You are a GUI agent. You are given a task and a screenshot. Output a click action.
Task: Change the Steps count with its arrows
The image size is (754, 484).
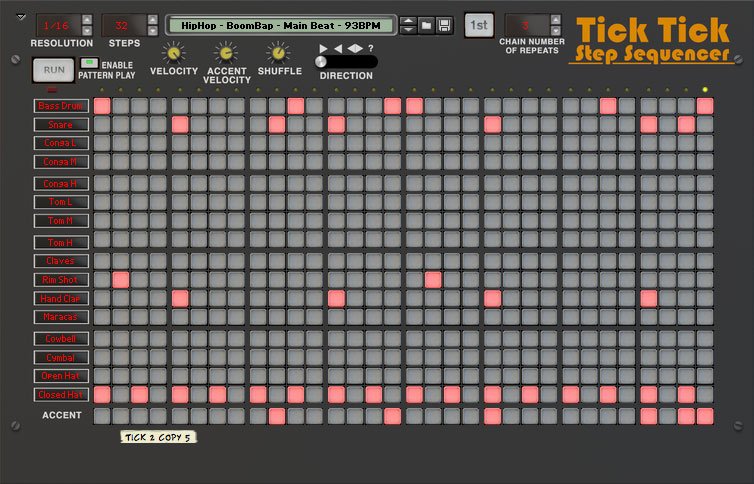[x=152, y=25]
